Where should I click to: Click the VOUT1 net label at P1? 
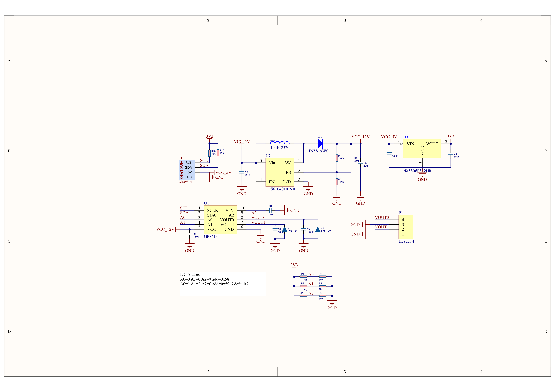coord(382,227)
